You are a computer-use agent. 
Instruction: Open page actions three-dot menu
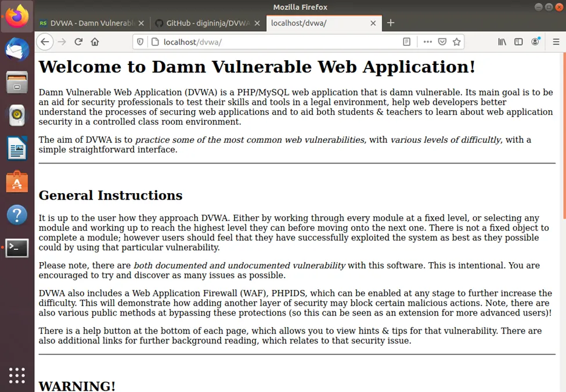(x=428, y=42)
